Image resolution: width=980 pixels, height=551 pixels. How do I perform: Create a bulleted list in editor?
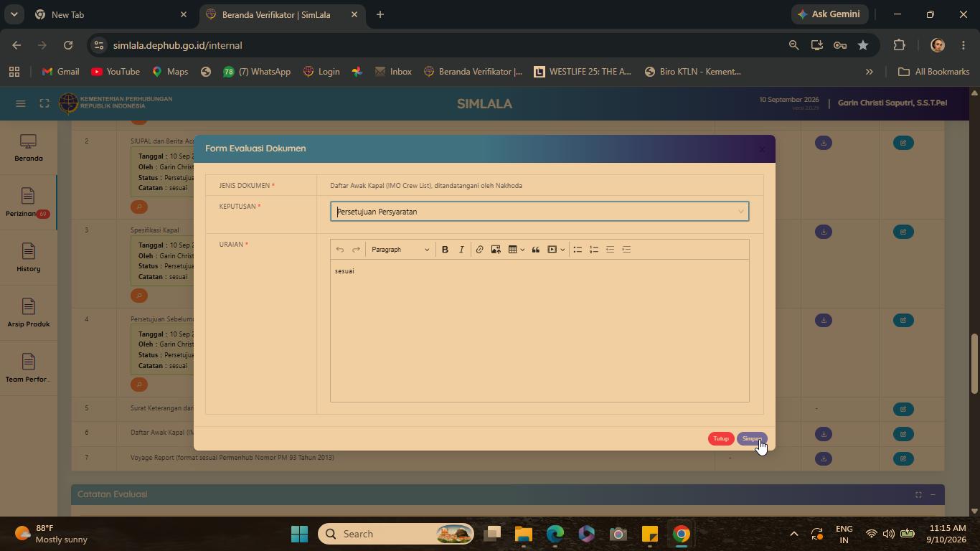(x=578, y=250)
